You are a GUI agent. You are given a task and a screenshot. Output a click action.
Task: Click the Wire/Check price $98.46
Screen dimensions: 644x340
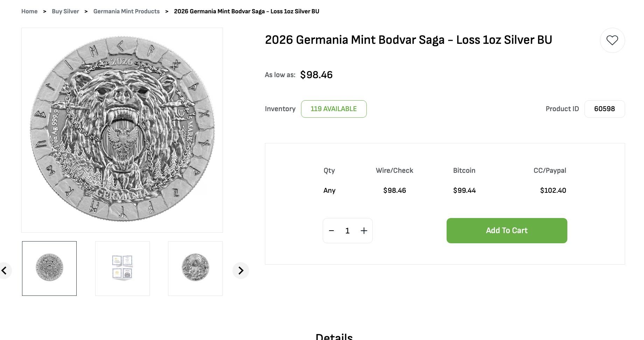pyautogui.click(x=394, y=190)
